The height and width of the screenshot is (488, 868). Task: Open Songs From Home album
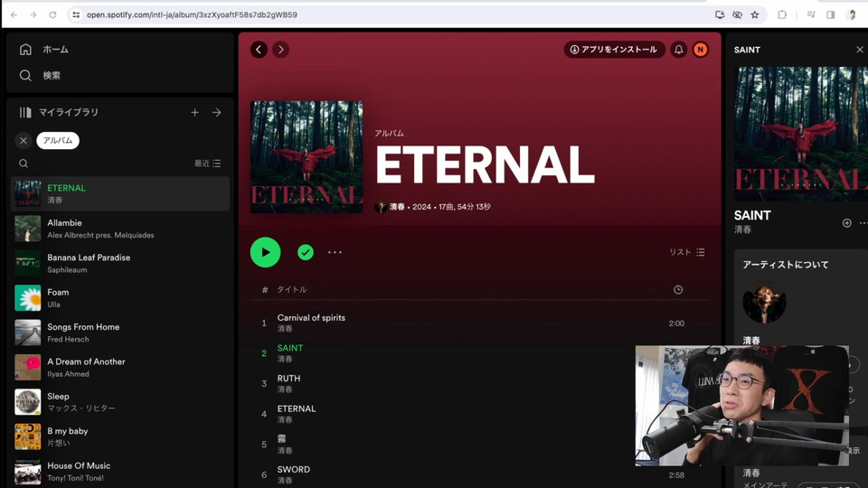click(x=120, y=333)
